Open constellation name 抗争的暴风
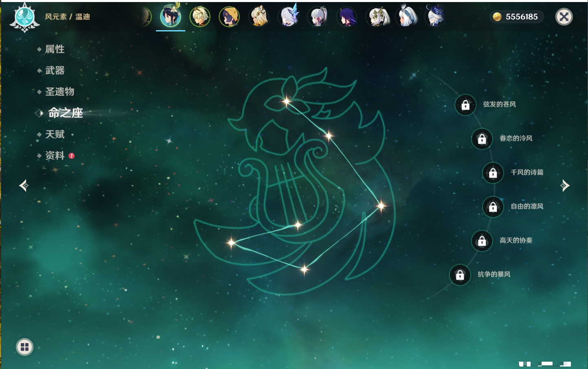 coord(494,274)
